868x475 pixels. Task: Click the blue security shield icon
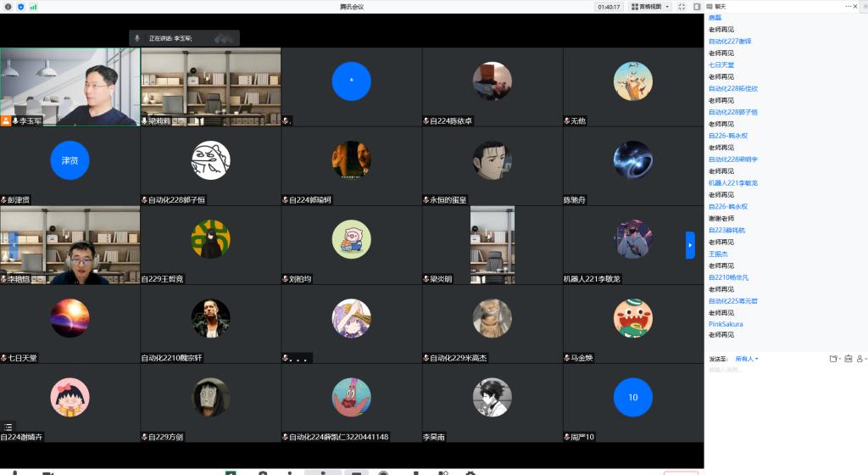coord(20,6)
